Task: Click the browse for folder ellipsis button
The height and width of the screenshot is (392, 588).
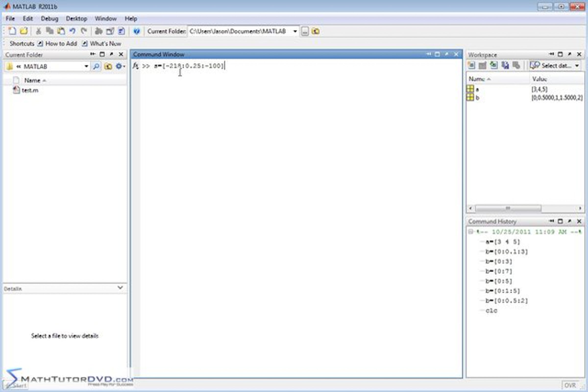Action: click(x=305, y=31)
